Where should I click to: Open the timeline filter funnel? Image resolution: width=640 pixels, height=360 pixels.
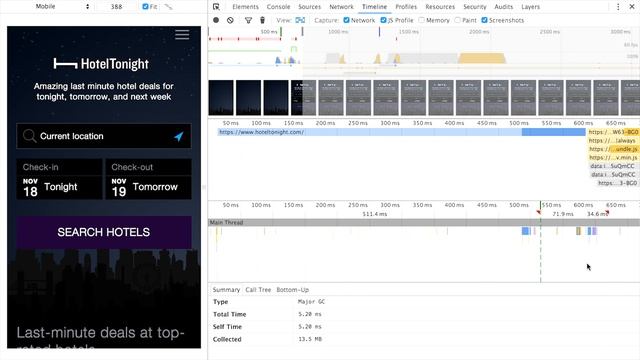coord(248,20)
